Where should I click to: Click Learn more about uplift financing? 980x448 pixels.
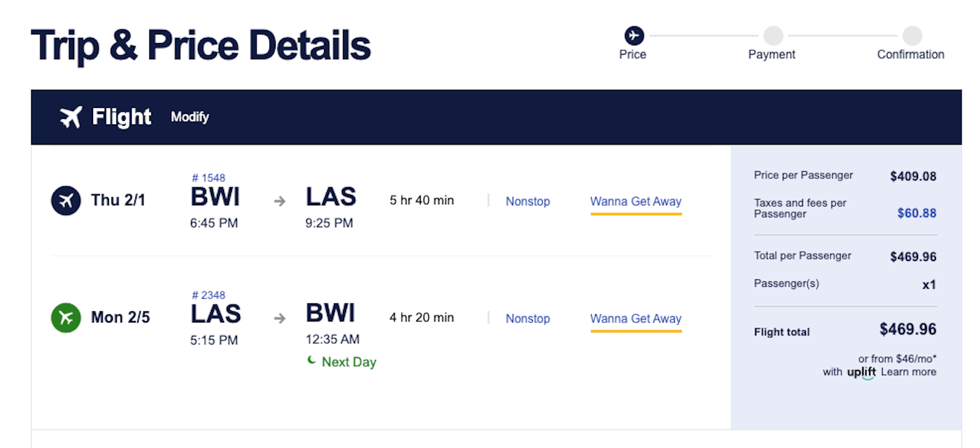click(x=908, y=372)
